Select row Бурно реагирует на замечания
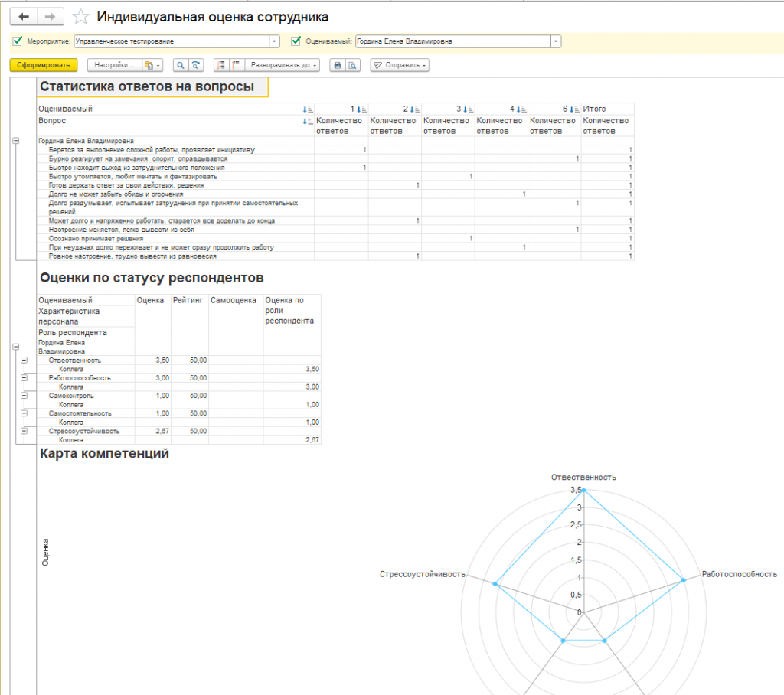Image resolution: width=784 pixels, height=695 pixels. [336, 159]
